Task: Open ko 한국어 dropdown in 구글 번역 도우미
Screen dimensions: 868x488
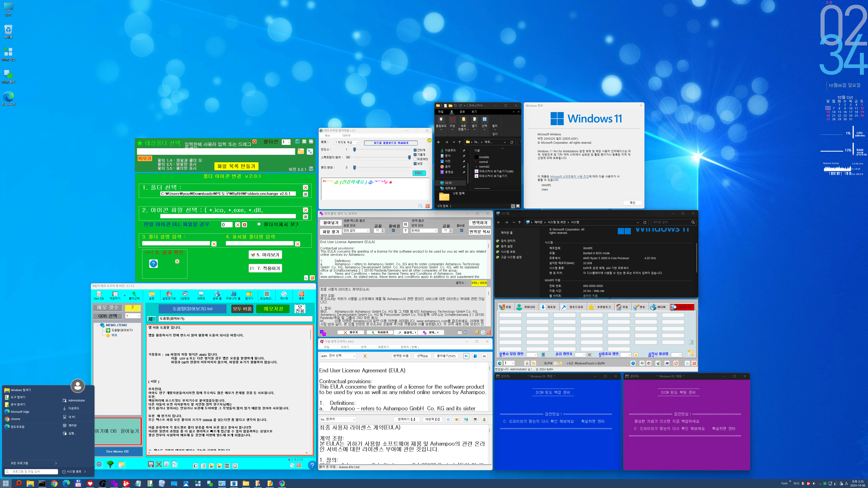Action: click(x=338, y=419)
